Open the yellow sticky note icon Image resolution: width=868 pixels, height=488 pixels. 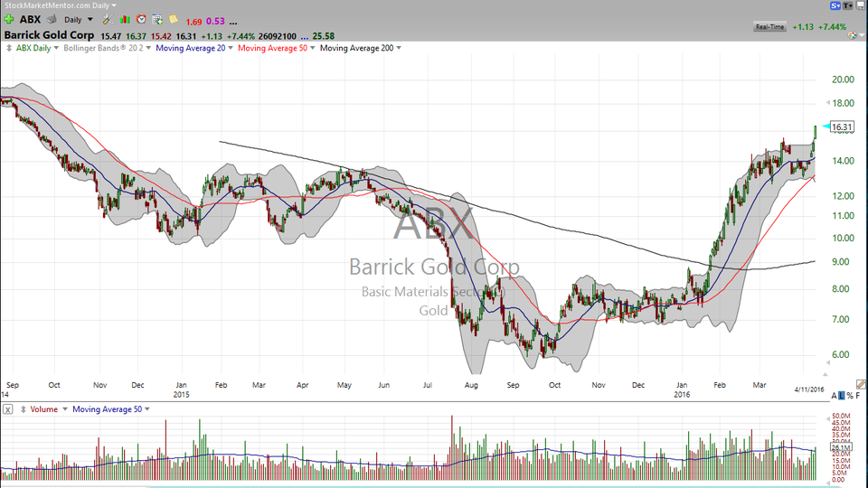[x=174, y=19]
